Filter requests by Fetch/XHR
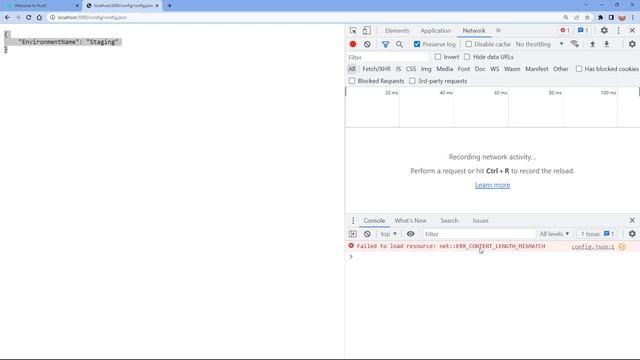The width and height of the screenshot is (640, 360). [376, 69]
